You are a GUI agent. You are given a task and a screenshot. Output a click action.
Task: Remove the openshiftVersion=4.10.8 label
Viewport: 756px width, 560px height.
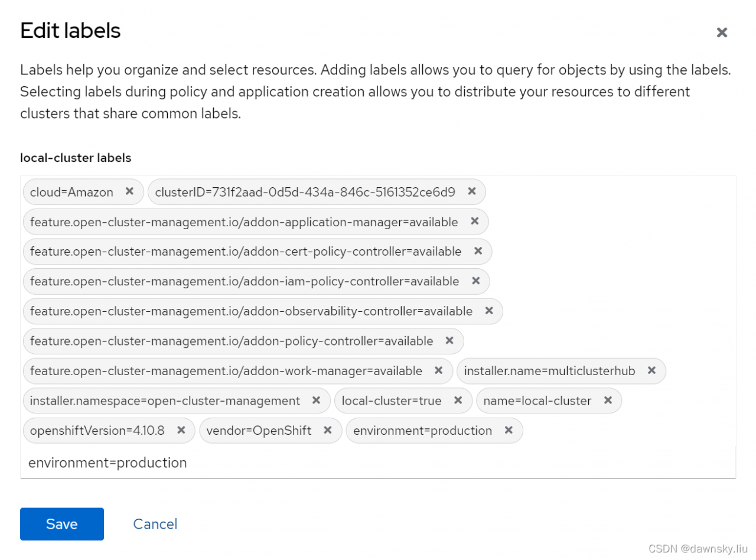181,431
